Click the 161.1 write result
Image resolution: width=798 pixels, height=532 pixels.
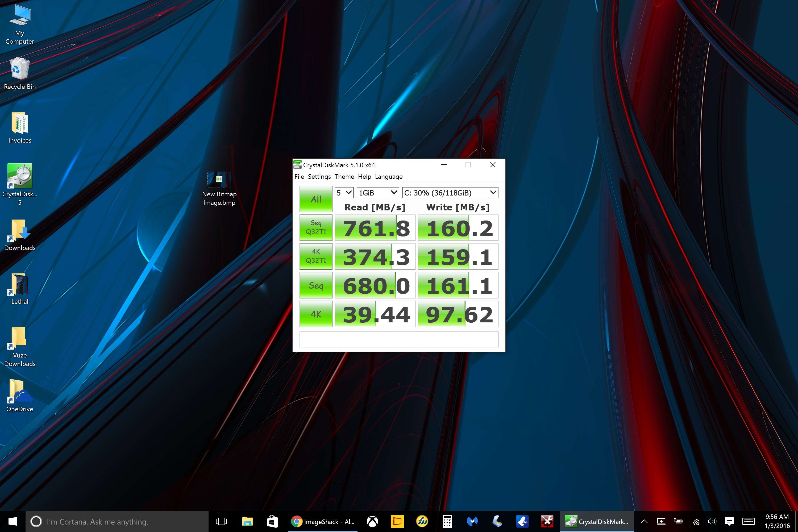pyautogui.click(x=458, y=285)
